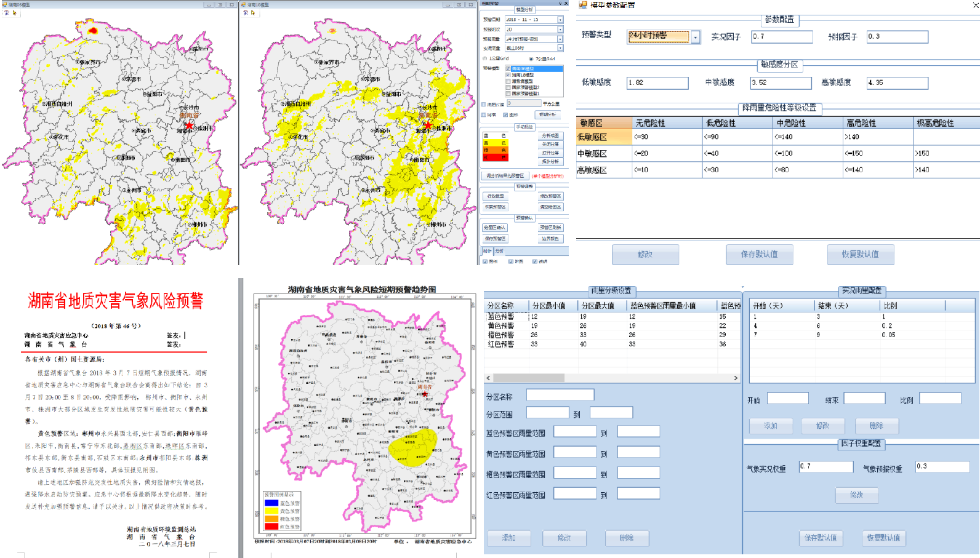Image resolution: width=980 pixels, height=558 pixels.
Task: Open the 预警日期 date dropdown
Action: tap(560, 20)
